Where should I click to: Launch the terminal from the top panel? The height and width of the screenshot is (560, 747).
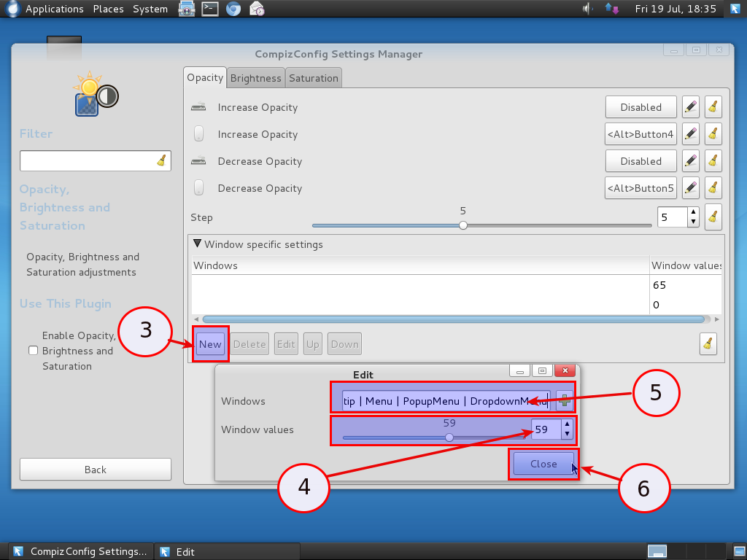pyautogui.click(x=209, y=9)
